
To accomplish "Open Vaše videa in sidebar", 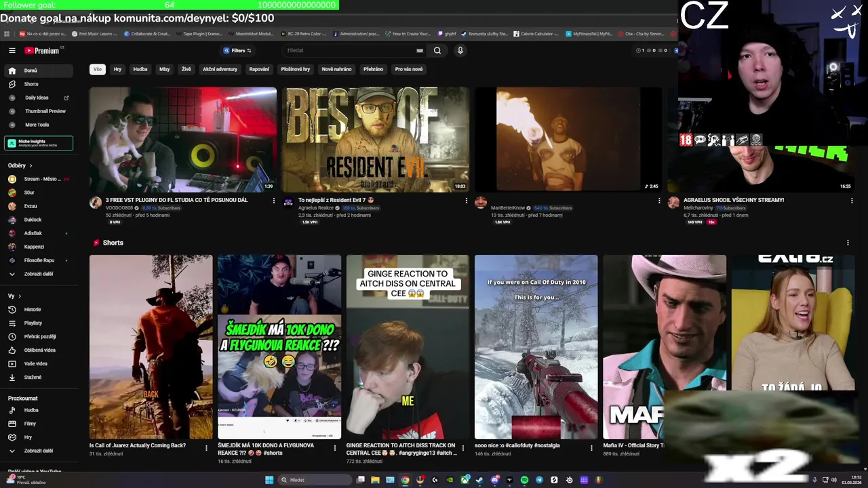I will pos(39,363).
